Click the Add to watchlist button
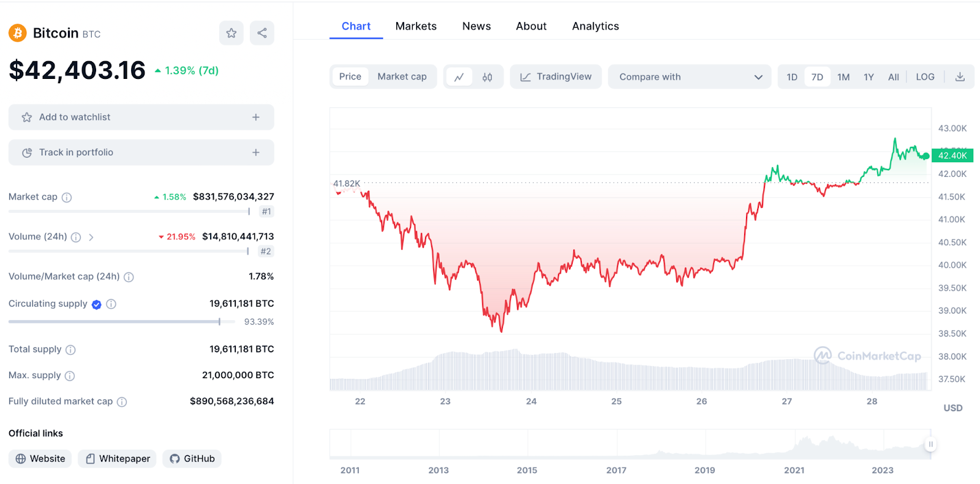The height and width of the screenshot is (484, 980). click(141, 117)
